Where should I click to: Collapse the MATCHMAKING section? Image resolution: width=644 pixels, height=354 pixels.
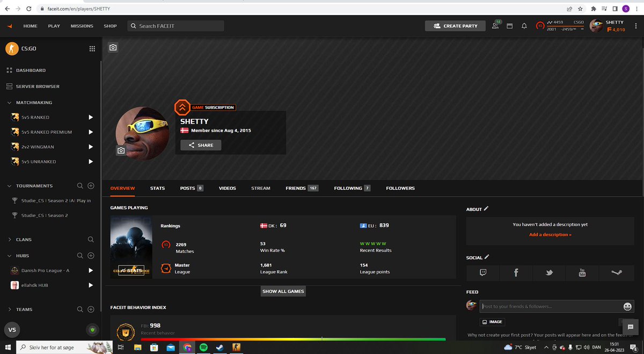(x=9, y=103)
